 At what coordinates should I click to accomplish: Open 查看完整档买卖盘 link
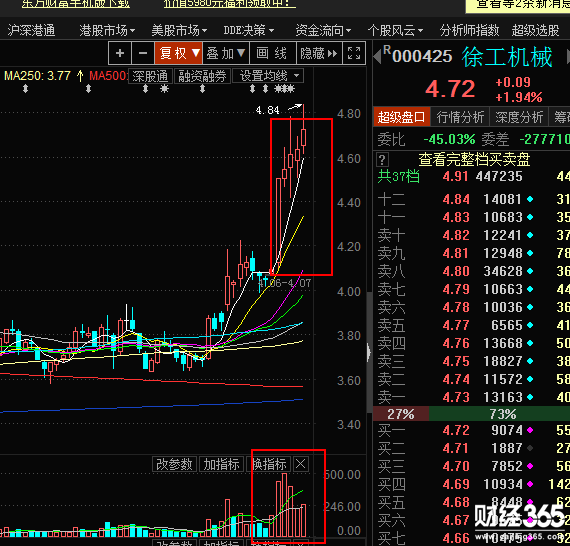point(474,160)
